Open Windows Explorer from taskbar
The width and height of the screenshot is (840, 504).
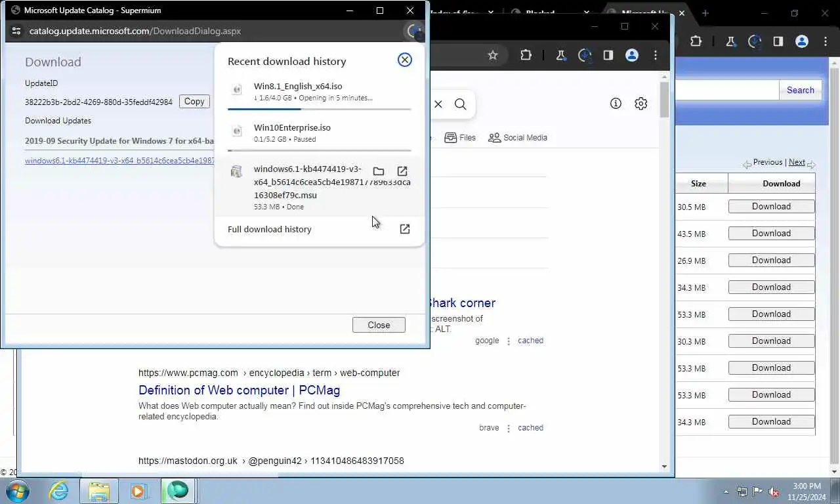pyautogui.click(x=99, y=491)
